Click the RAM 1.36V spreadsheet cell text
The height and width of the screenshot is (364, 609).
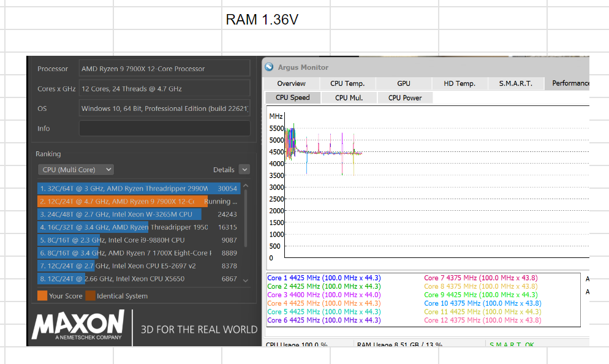point(262,20)
